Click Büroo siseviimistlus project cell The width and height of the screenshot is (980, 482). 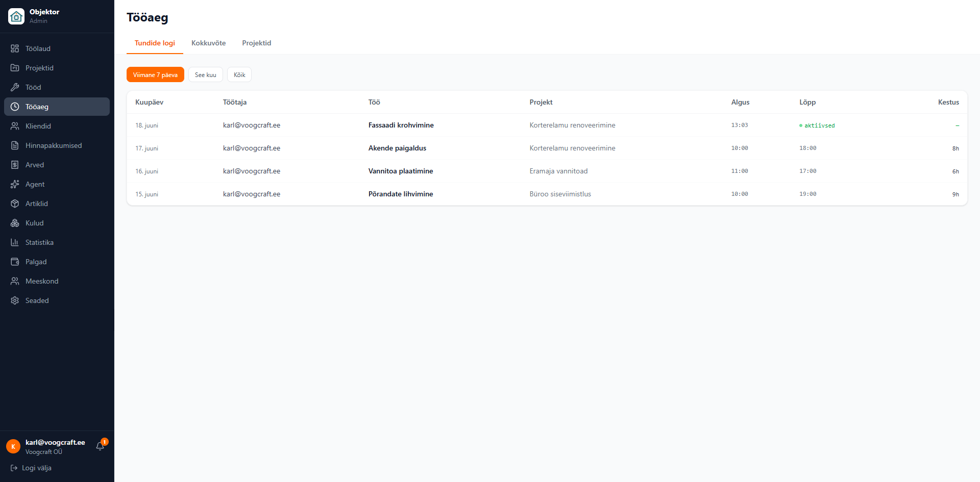(x=560, y=194)
